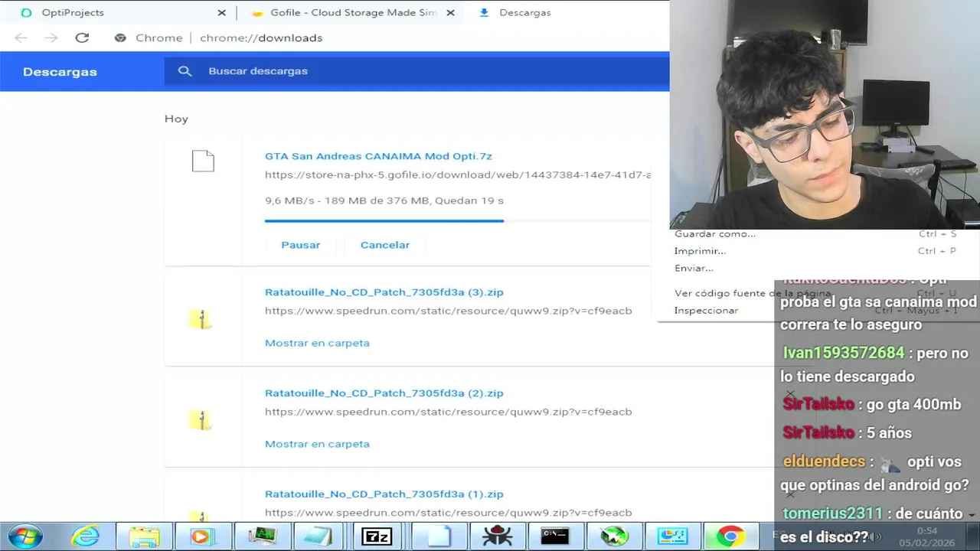Open the notepad icon in taskbar
The image size is (980, 551).
(x=318, y=536)
